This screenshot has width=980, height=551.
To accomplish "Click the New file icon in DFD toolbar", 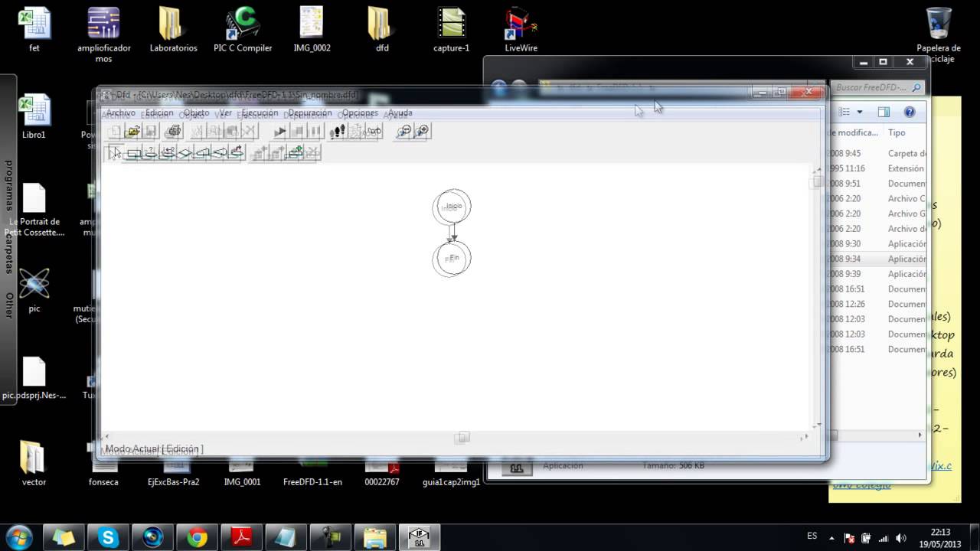I will click(x=115, y=132).
